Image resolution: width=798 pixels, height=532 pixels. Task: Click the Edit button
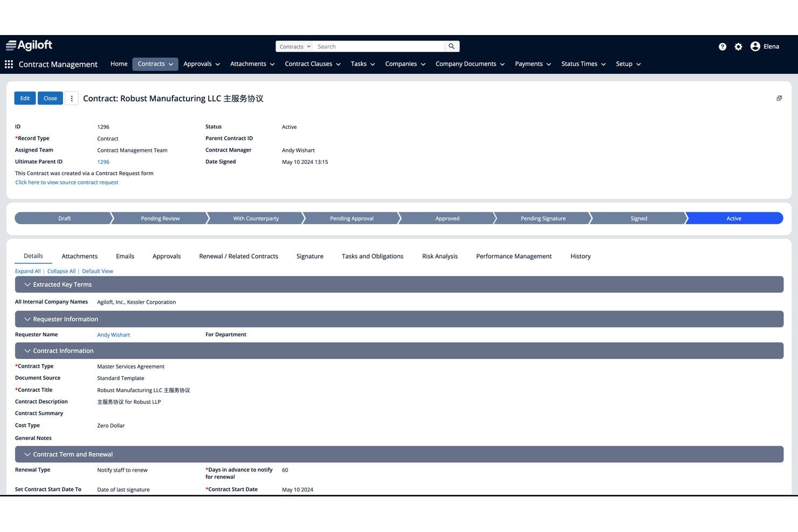[25, 99]
